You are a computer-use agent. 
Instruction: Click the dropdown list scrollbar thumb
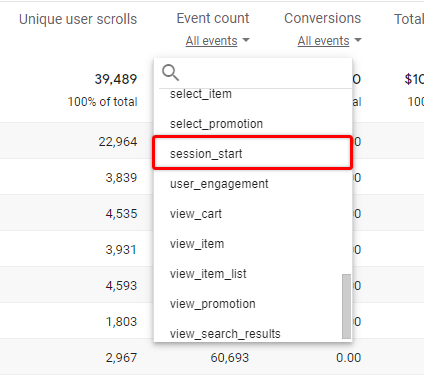click(x=346, y=306)
